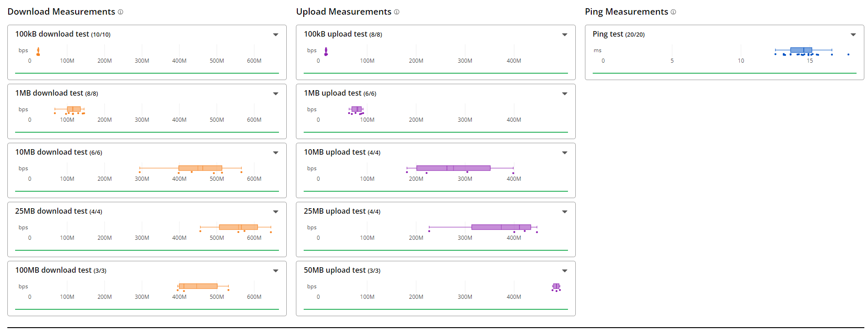The height and width of the screenshot is (329, 868).
Task: Click the 50MB upload test box plot
Action: pyautogui.click(x=556, y=286)
